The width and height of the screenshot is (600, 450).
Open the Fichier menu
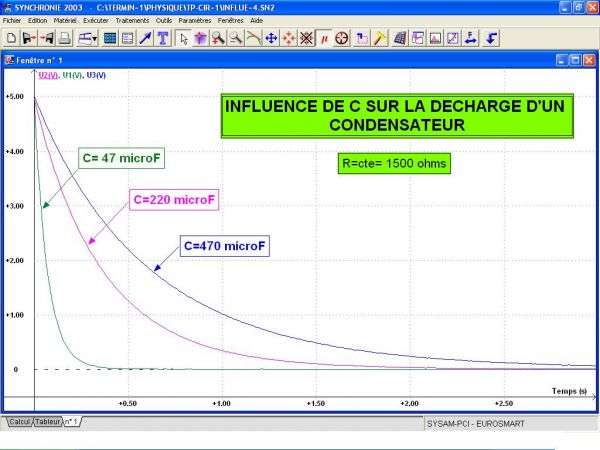[12, 20]
